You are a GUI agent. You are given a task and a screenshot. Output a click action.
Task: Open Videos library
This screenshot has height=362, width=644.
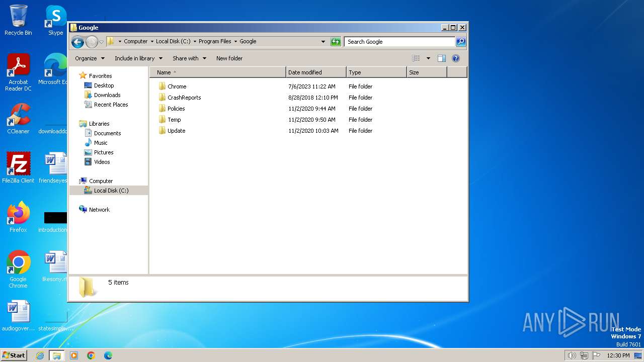coord(102,162)
